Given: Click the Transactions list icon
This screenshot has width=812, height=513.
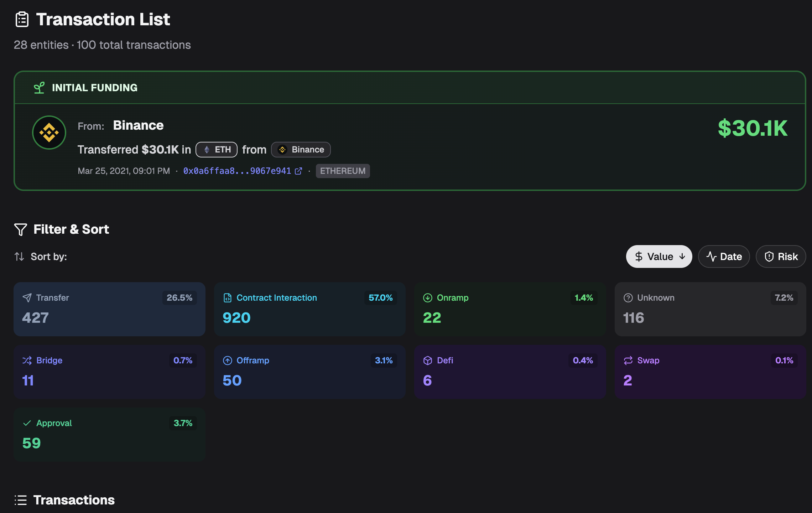Looking at the screenshot, I should pos(21,500).
